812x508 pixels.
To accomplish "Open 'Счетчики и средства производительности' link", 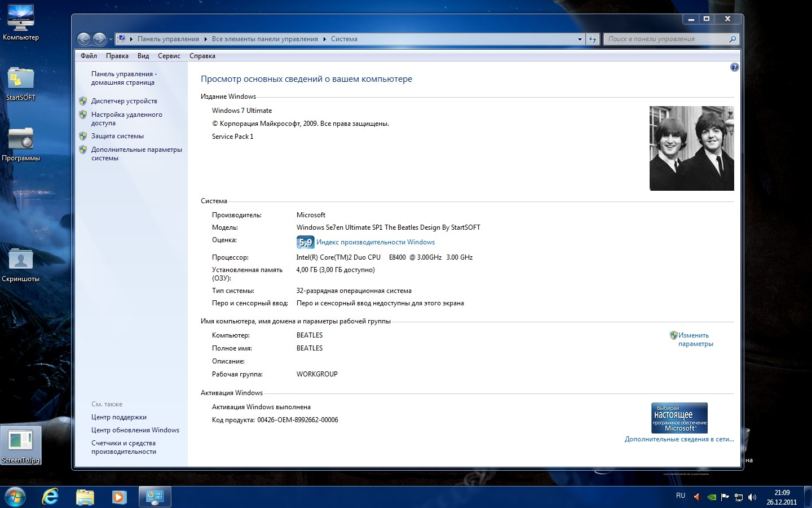I will [123, 447].
